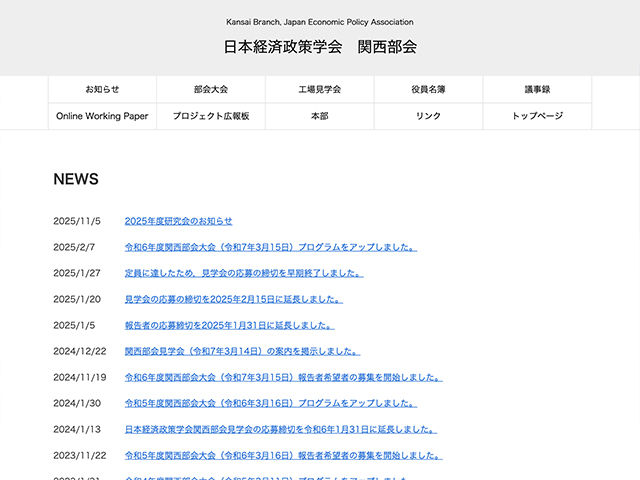The width and height of the screenshot is (640, 480).
Task: Click the 議事録 menu item
Action: pyautogui.click(x=537, y=89)
